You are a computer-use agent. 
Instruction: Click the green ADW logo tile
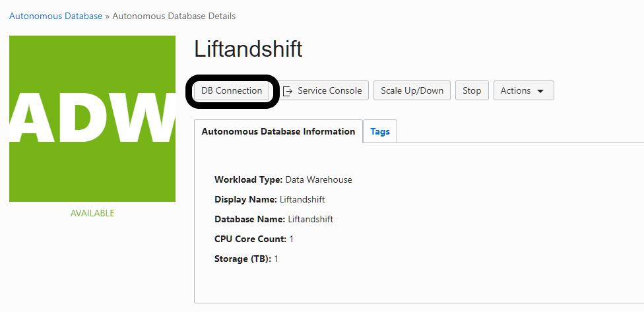92,119
